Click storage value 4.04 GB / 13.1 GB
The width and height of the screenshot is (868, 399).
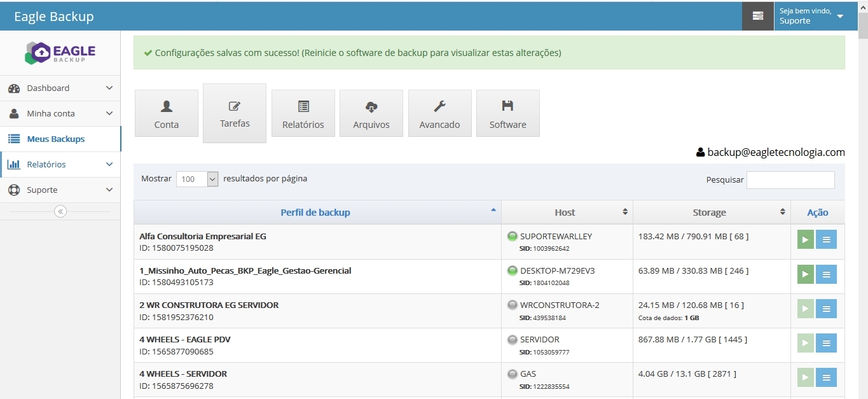pyautogui.click(x=687, y=374)
